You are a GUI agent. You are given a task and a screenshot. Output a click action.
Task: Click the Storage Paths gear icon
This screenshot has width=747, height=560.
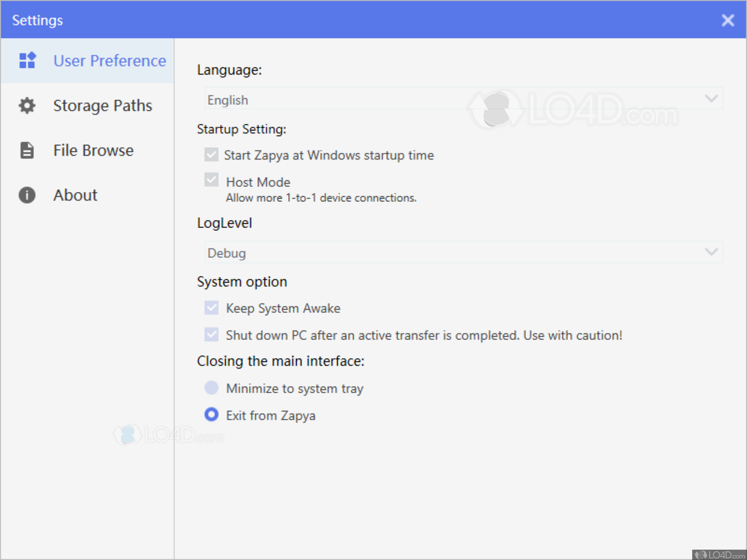[x=27, y=106]
